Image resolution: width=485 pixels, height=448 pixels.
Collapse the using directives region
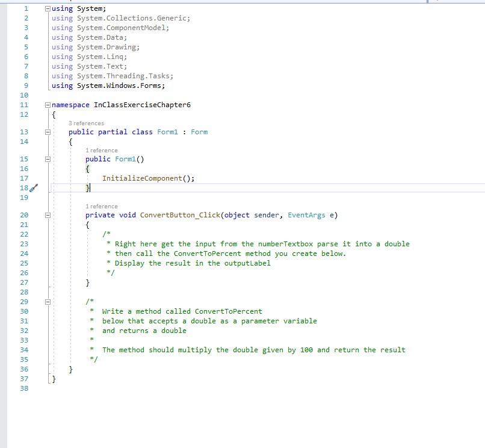pos(49,8)
